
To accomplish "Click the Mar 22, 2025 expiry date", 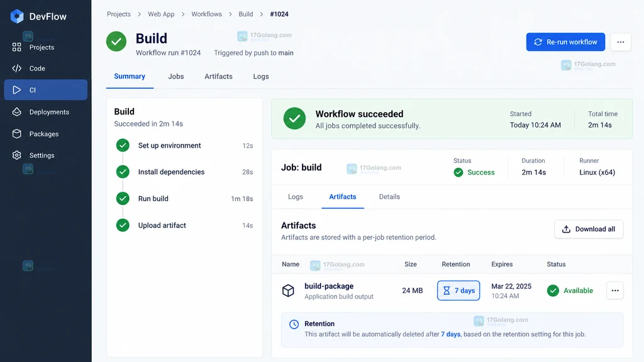I will click(511, 286).
